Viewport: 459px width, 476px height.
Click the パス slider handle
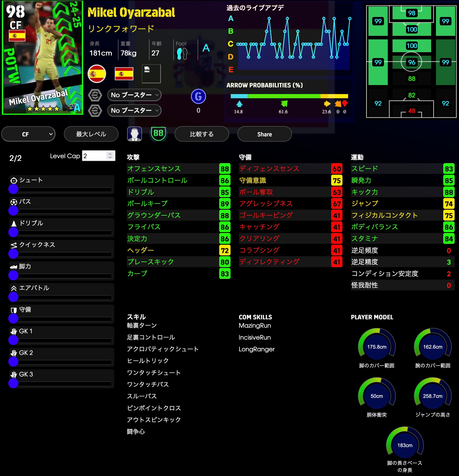coord(13,211)
